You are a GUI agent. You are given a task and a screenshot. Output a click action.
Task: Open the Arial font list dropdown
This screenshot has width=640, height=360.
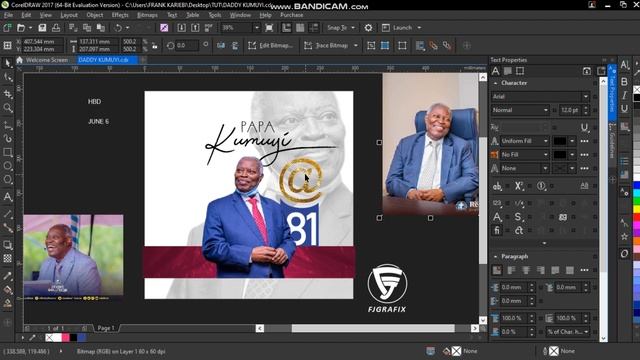click(586, 97)
